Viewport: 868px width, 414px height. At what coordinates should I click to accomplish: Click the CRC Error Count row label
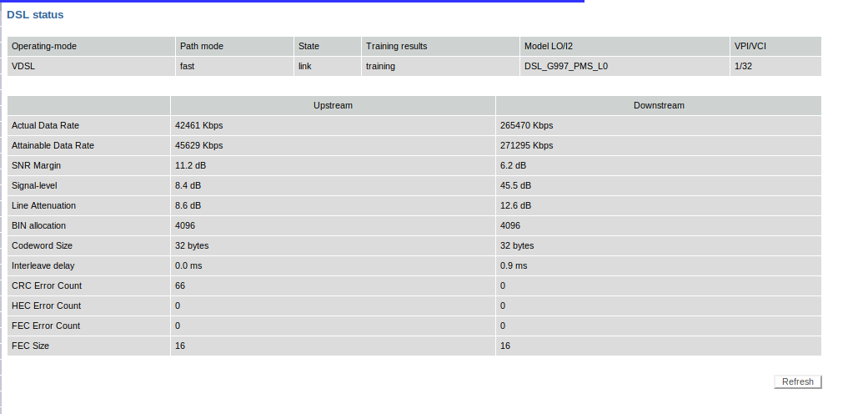pyautogui.click(x=47, y=285)
